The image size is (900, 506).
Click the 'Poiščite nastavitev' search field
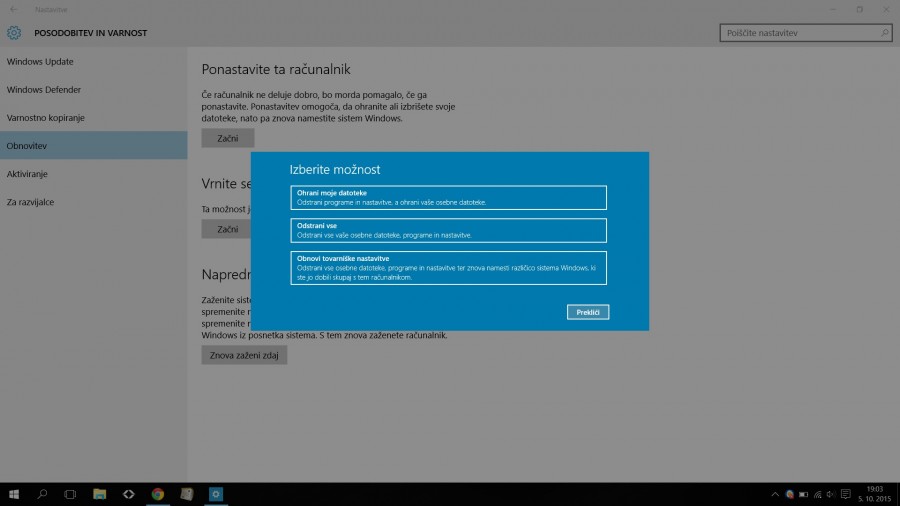[800, 33]
